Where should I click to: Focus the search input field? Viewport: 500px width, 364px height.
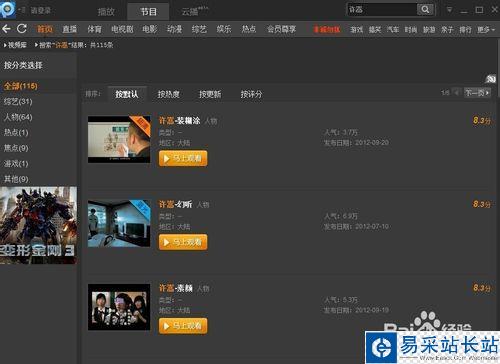pyautogui.click(x=382, y=9)
